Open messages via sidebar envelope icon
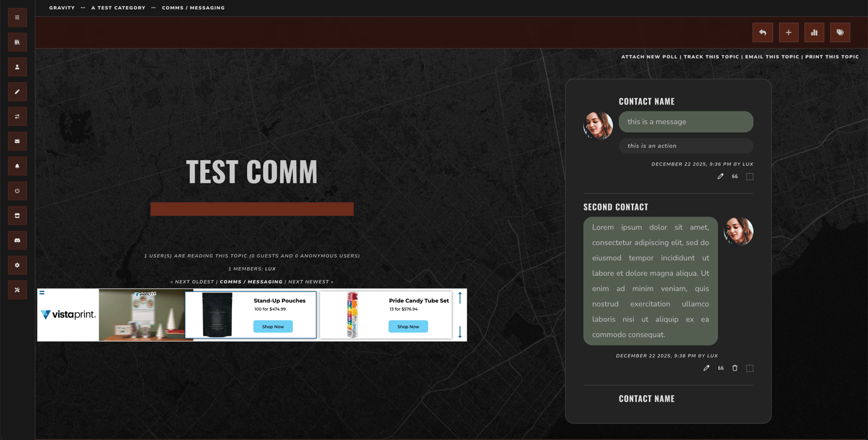This screenshot has width=868, height=440. 17,141
